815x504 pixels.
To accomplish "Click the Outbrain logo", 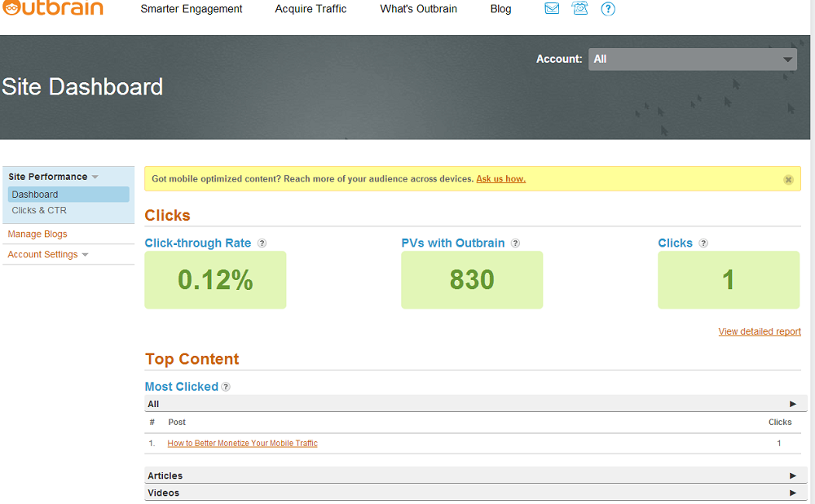I will pos(51,8).
